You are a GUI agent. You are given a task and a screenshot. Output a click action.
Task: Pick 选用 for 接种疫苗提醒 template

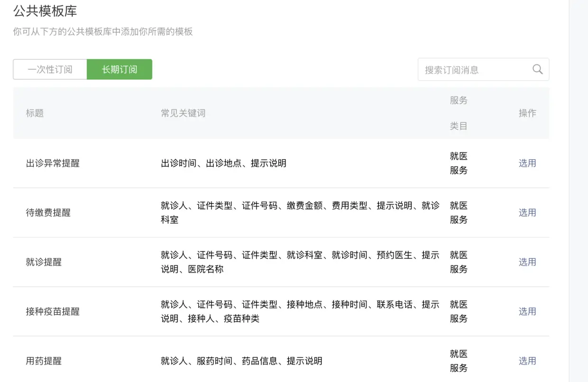(527, 311)
